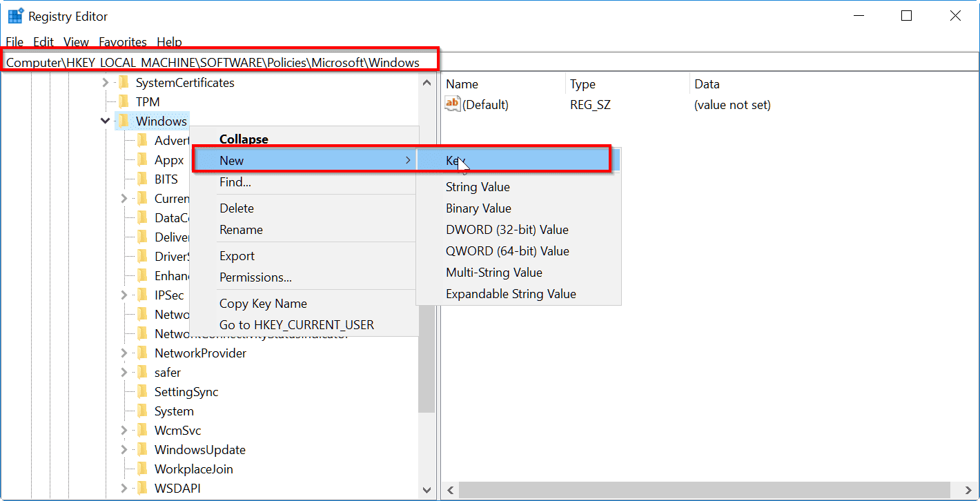The image size is (980, 501).
Task: Click the TPM folder icon
Action: coord(124,102)
